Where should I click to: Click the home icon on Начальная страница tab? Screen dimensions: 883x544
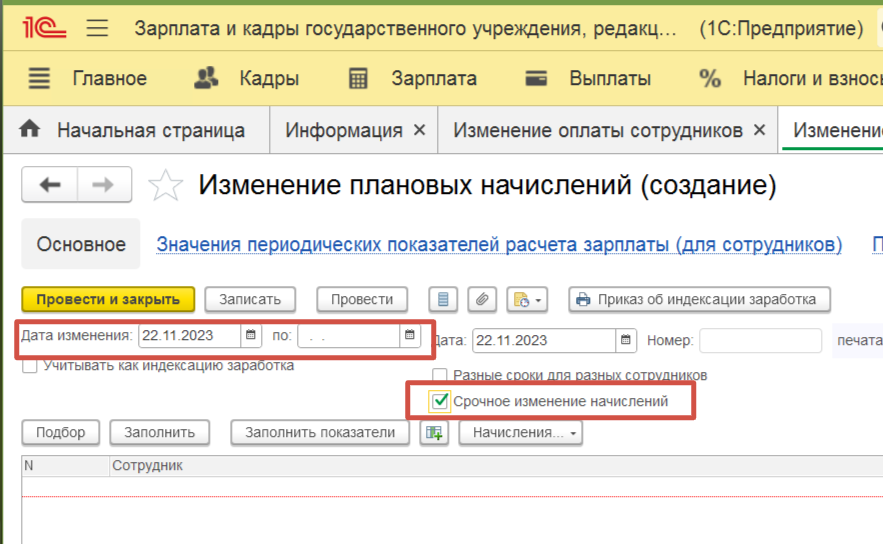(29, 129)
